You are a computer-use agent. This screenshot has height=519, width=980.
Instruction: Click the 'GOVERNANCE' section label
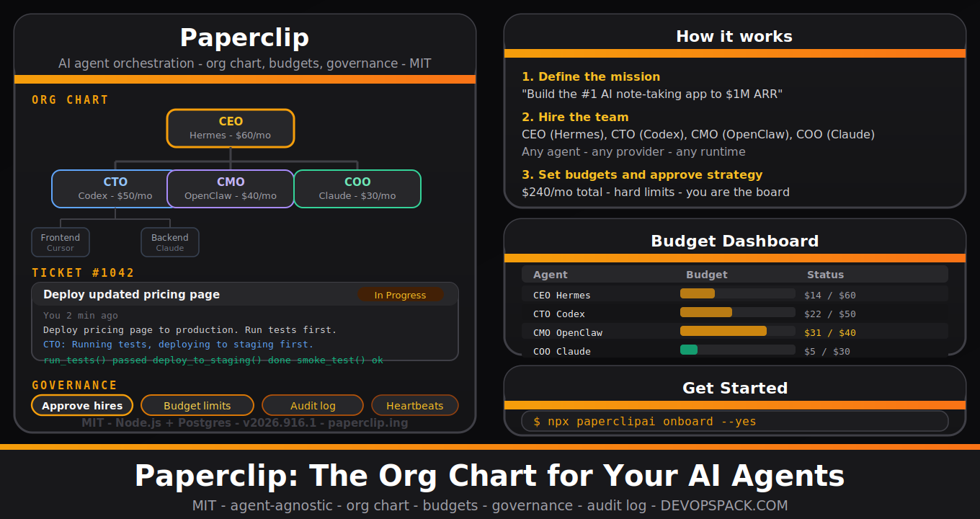point(75,385)
